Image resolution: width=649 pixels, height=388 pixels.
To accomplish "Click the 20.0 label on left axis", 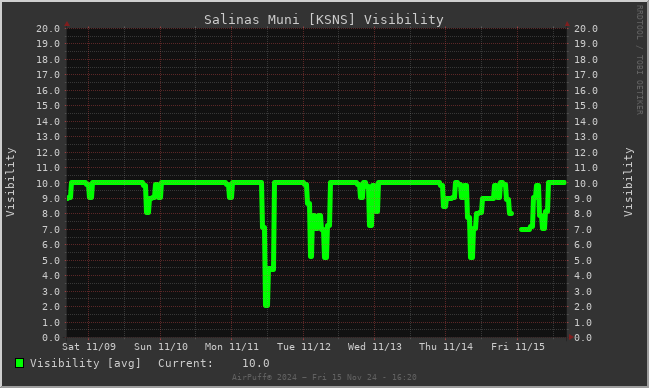I will (48, 29).
